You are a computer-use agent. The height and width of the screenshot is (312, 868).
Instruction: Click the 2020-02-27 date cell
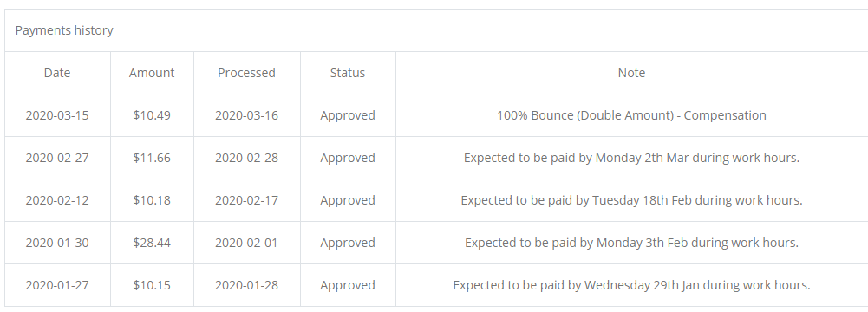click(57, 159)
